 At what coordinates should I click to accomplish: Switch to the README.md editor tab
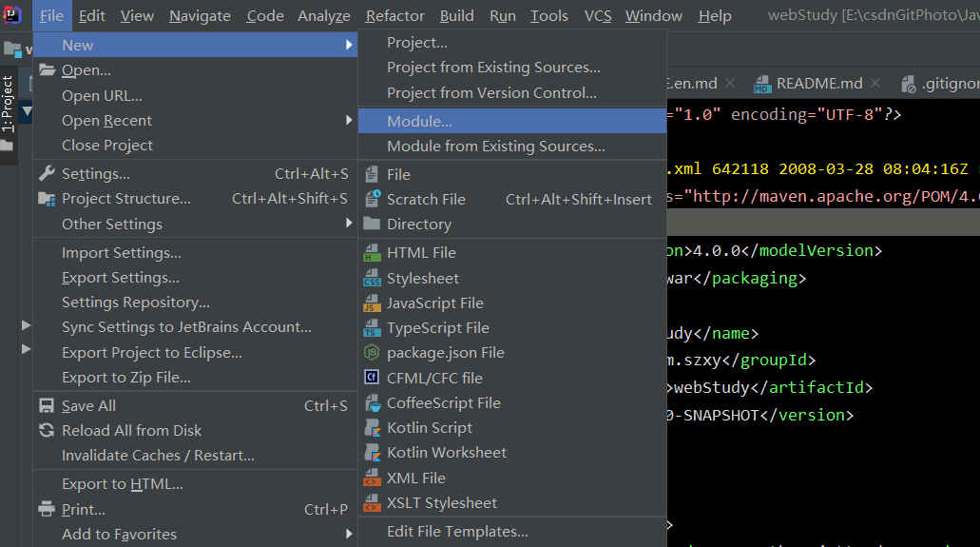click(818, 84)
